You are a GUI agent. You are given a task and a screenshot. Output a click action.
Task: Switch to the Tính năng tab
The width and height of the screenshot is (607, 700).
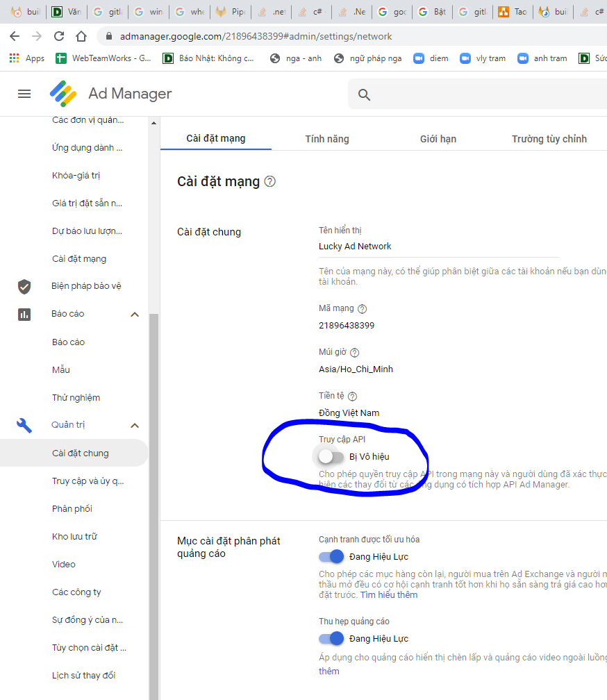point(327,139)
